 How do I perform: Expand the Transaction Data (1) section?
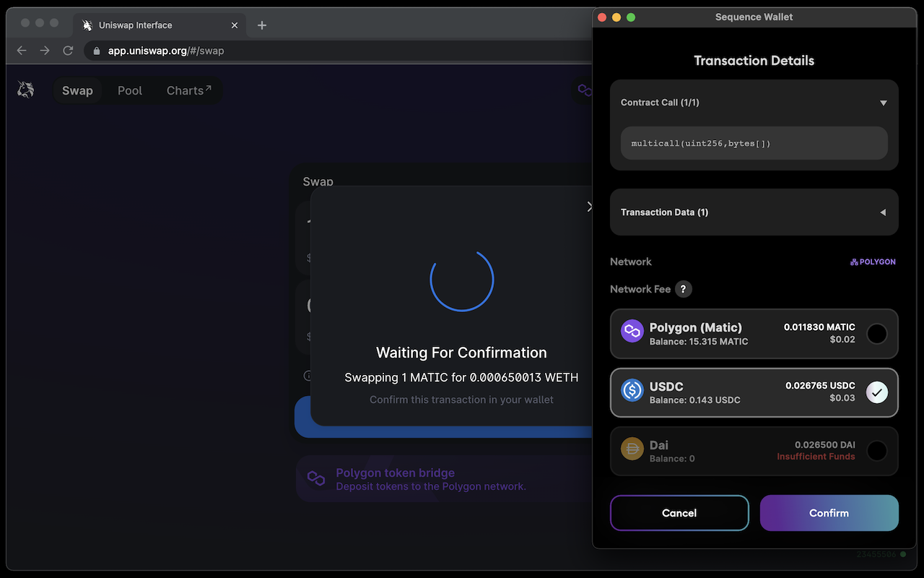pyautogui.click(x=884, y=212)
